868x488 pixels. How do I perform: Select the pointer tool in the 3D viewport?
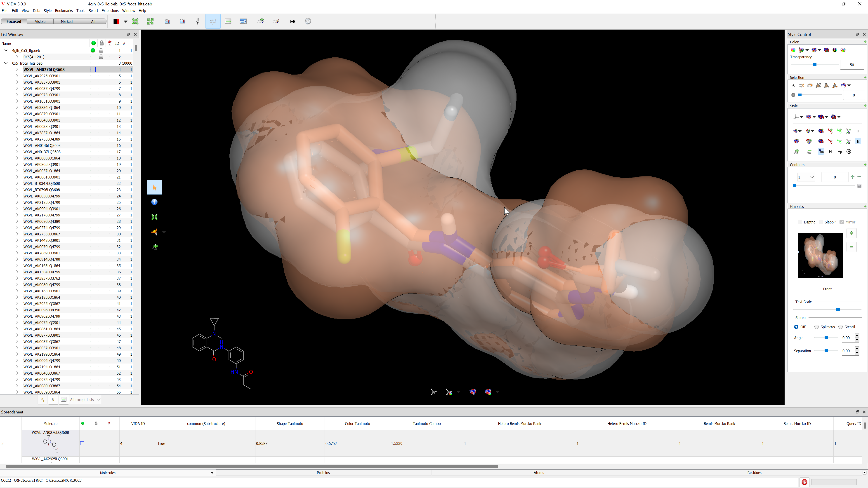point(154,187)
